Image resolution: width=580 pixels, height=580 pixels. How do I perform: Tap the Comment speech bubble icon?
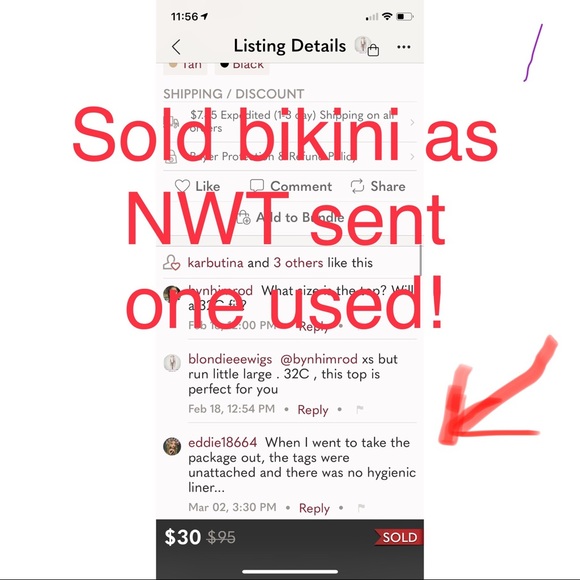(257, 186)
